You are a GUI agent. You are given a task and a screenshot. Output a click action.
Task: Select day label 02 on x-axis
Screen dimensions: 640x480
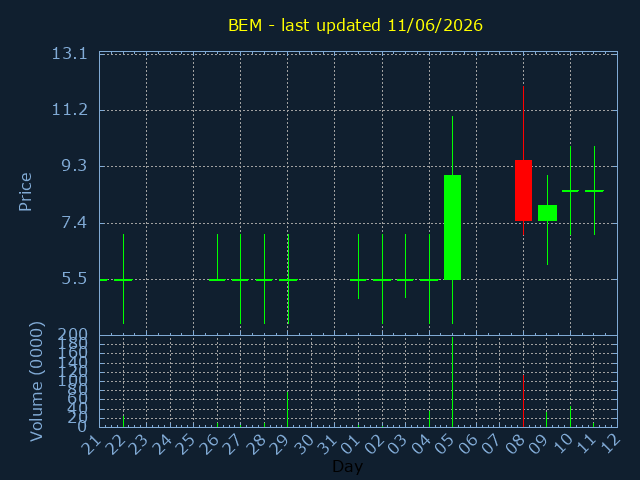coord(373,445)
